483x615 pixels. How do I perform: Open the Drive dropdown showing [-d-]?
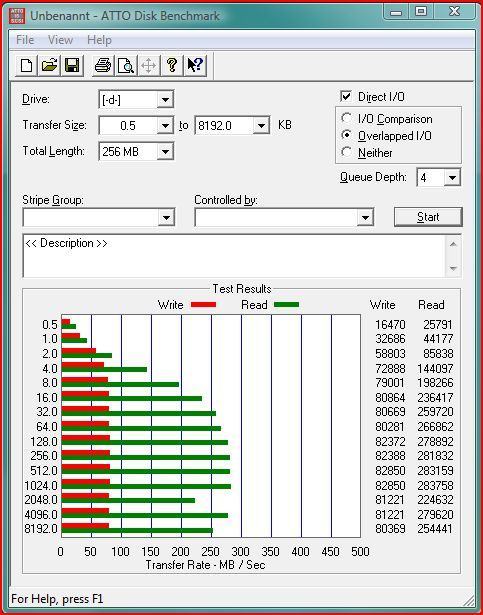pyautogui.click(x=165, y=100)
